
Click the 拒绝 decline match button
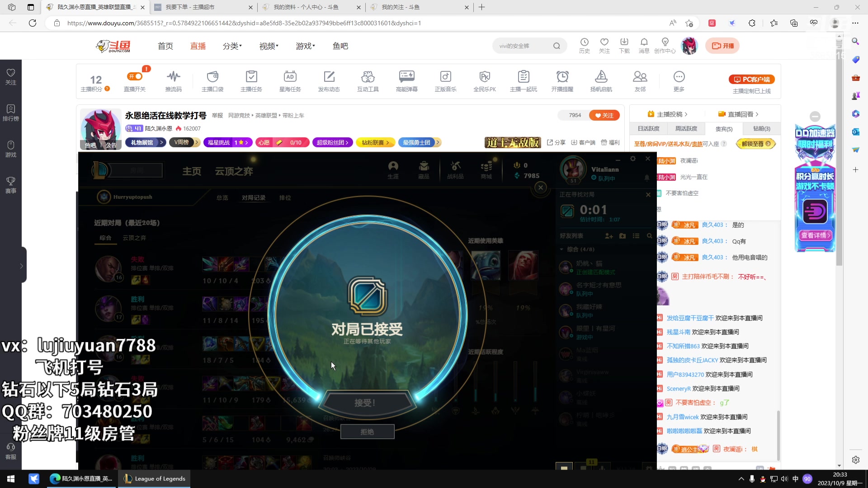[x=367, y=432]
